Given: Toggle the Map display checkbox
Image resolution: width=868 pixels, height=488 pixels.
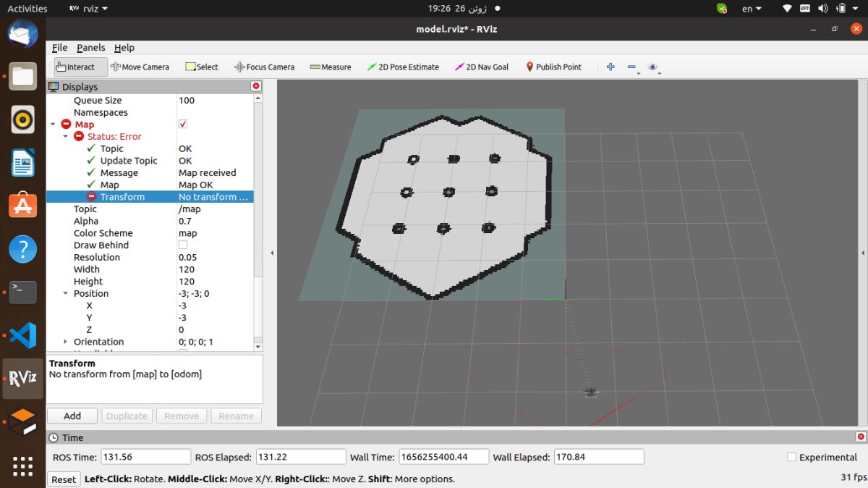Looking at the screenshot, I should 183,125.
